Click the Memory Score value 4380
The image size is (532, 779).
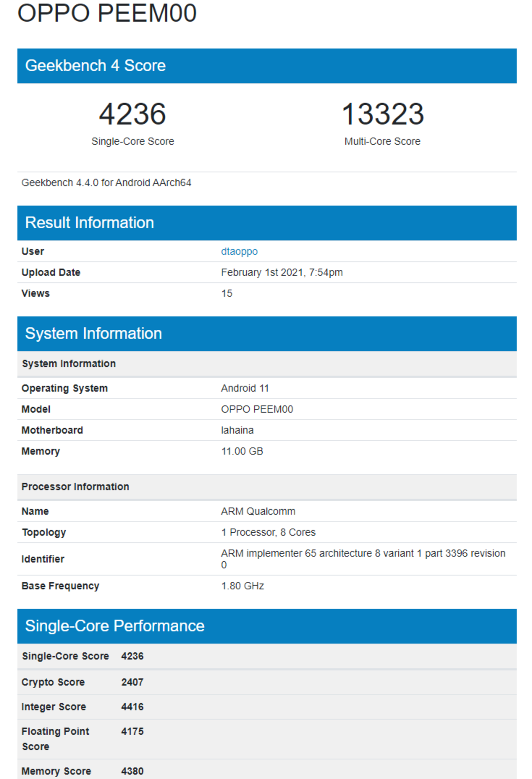pyautogui.click(x=132, y=771)
